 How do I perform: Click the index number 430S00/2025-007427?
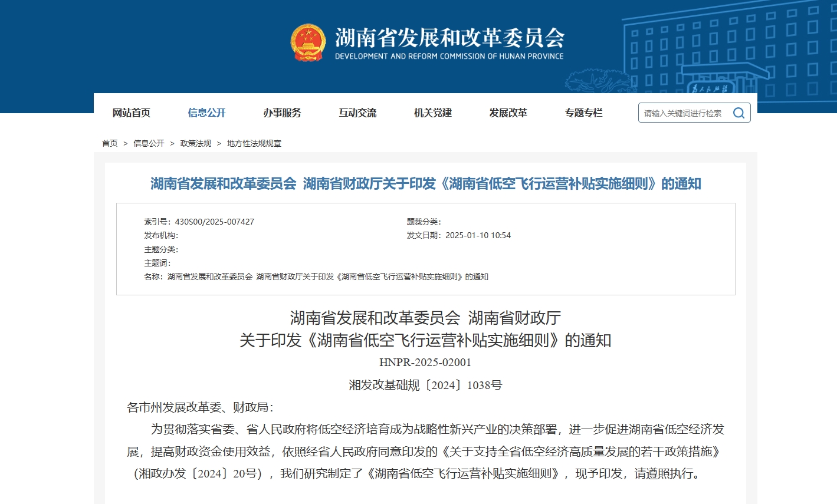pos(214,222)
